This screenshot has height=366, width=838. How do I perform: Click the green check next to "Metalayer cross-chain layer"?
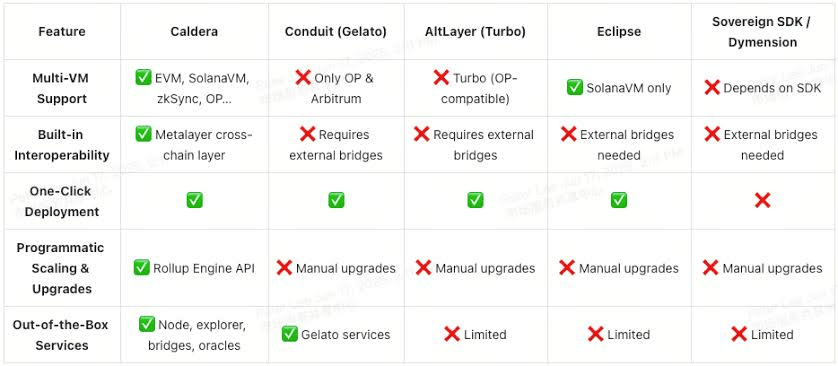pyautogui.click(x=143, y=134)
